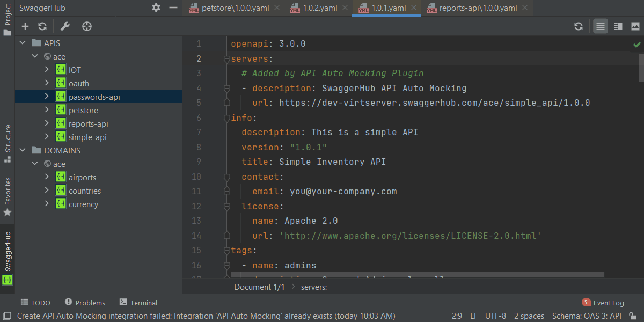Collapse the servers section fold marker
644x322 pixels.
[x=226, y=58]
